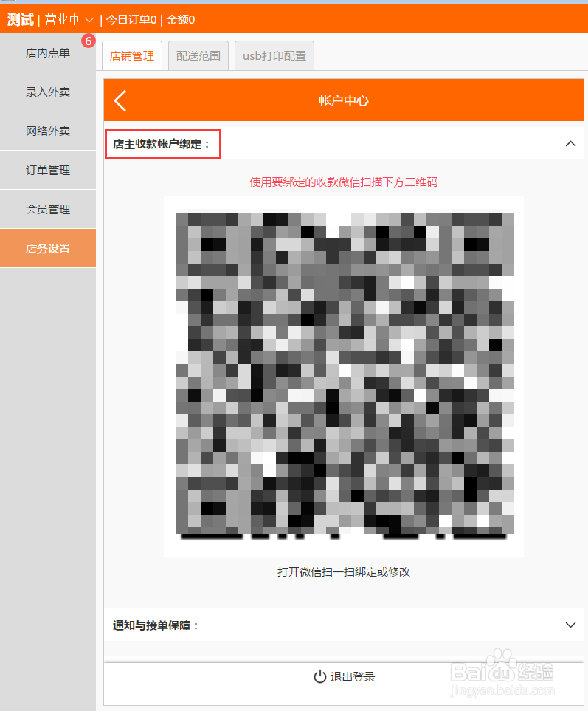Open 网络外卖 in the sidebar
588x711 pixels.
pyautogui.click(x=48, y=131)
